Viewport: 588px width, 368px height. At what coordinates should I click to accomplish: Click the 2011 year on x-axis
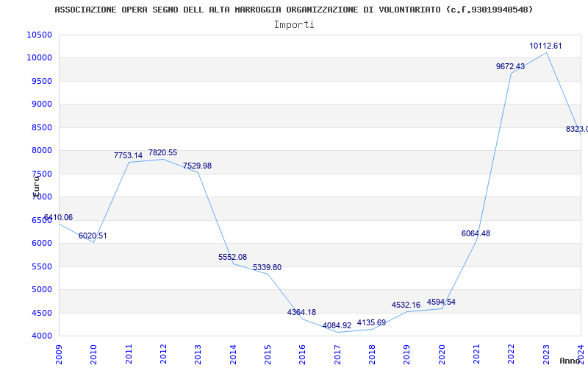[x=129, y=355]
